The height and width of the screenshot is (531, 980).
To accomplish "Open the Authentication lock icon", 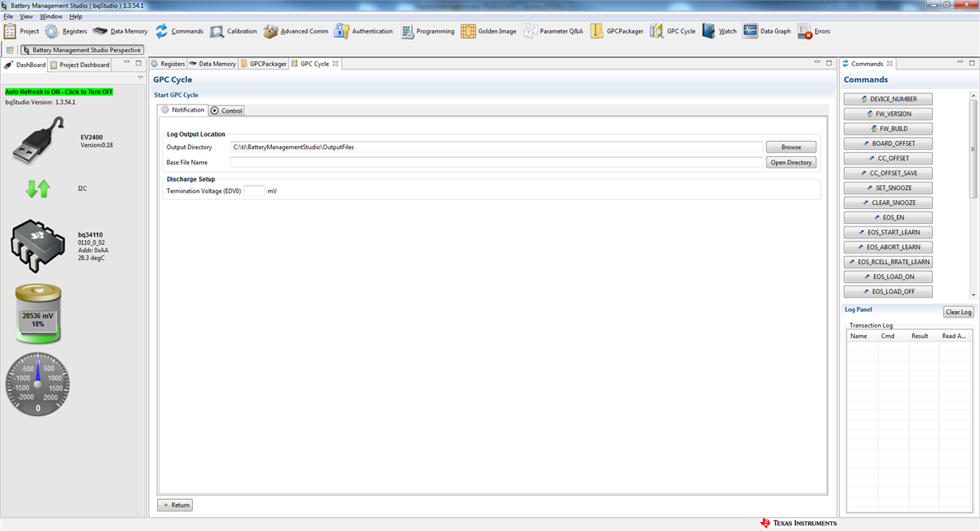I will (x=342, y=31).
